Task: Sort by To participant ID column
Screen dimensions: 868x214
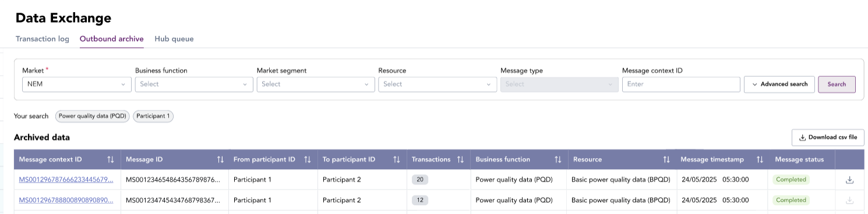Action: (x=397, y=159)
